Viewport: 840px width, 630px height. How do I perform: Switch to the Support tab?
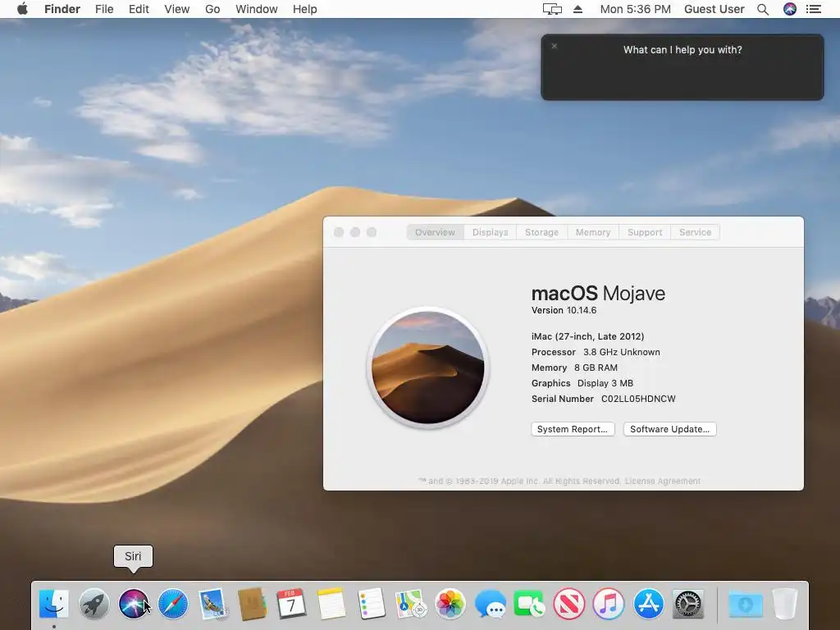[645, 232]
